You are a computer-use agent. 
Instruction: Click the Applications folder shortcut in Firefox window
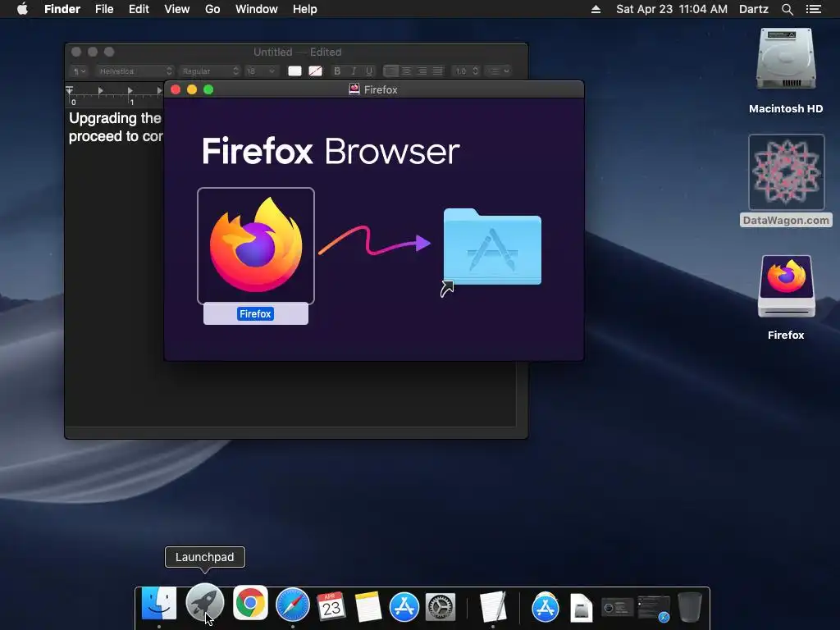pos(492,248)
